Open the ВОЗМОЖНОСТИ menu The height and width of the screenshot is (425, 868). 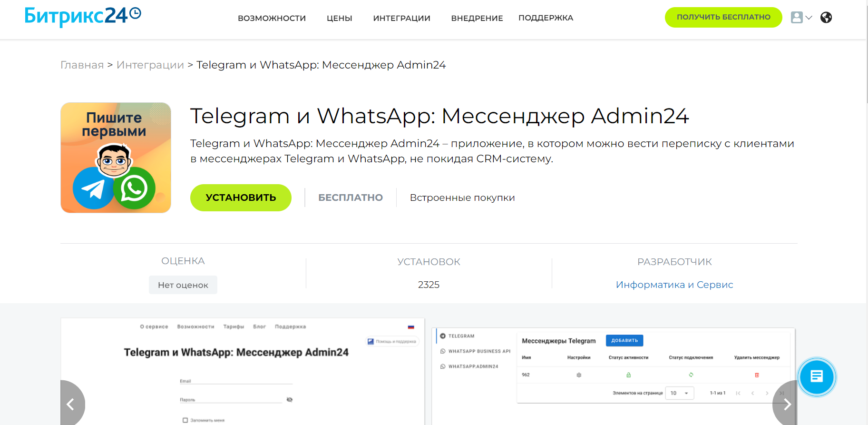[x=272, y=18]
